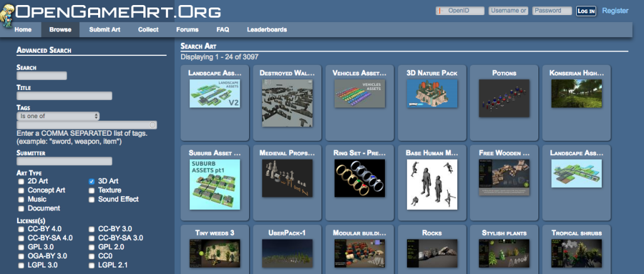The image size is (644, 274).
Task: Uncheck the 3D Art checkbox
Action: coord(92,181)
